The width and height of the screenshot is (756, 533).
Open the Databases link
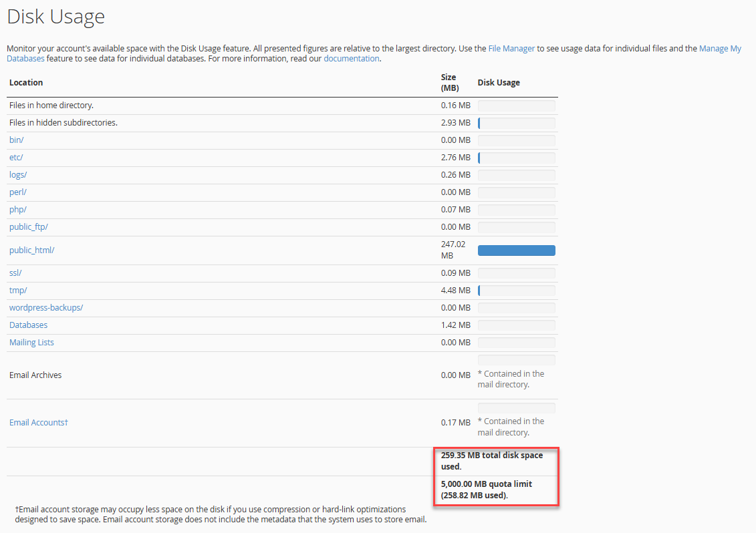point(29,325)
